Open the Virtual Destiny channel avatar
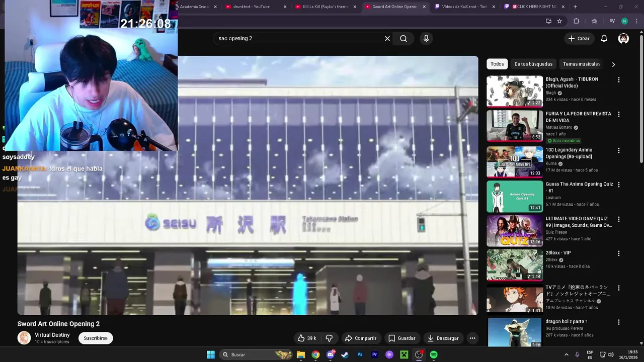The width and height of the screenshot is (644, 362). point(24,338)
